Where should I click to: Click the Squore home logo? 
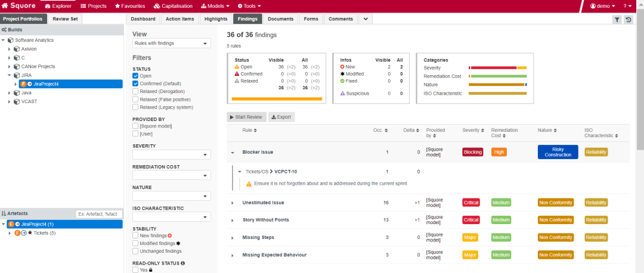point(18,6)
